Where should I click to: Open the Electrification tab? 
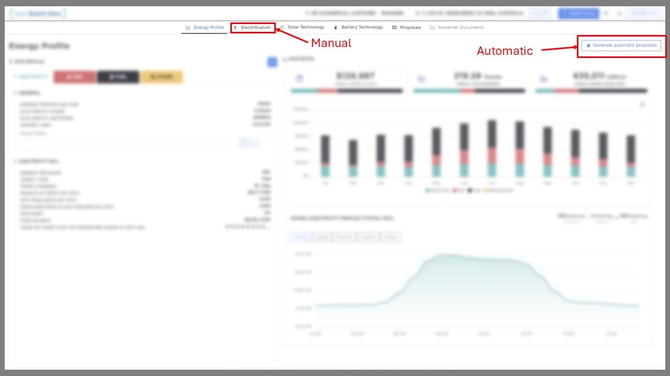[x=253, y=28]
